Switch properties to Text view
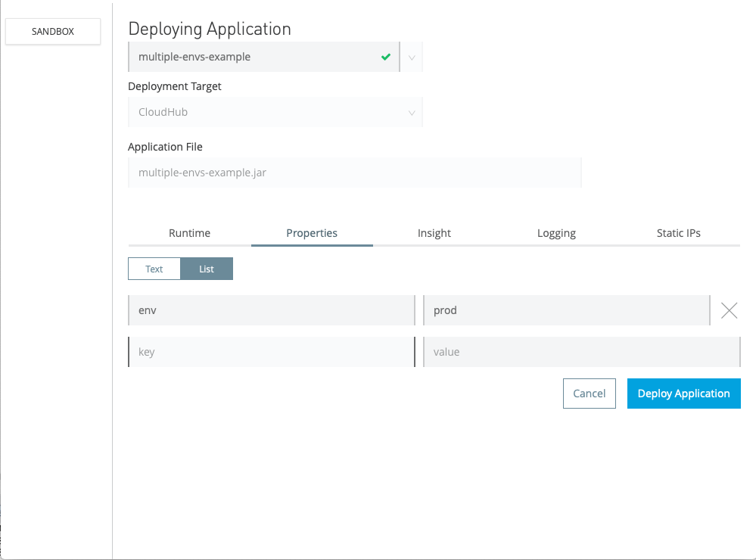 click(154, 269)
